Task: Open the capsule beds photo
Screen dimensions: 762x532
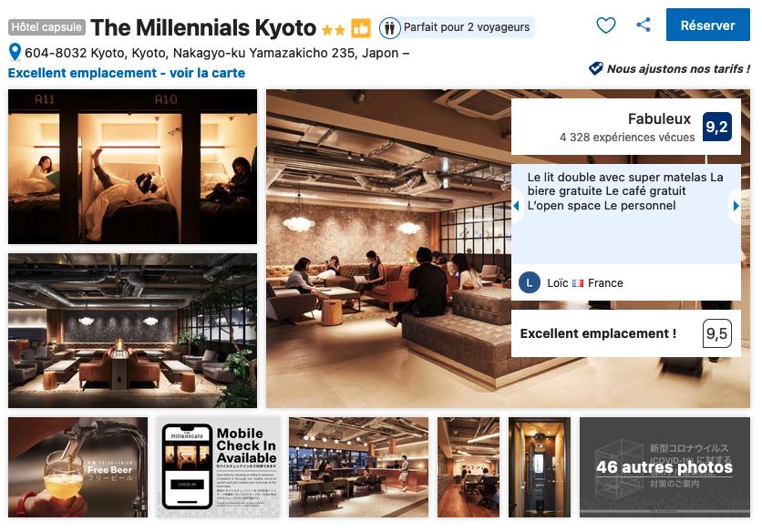Action: [133, 167]
